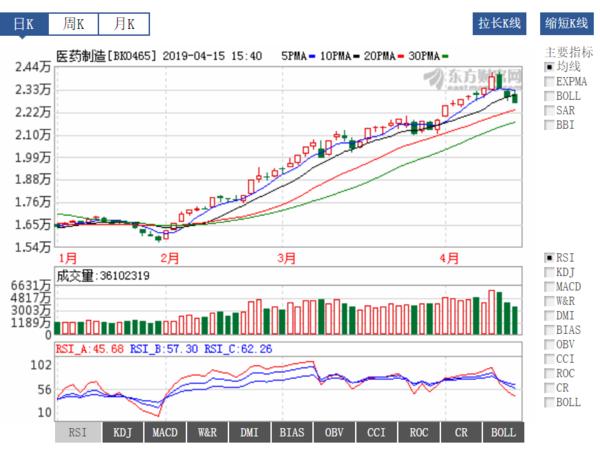Screen dimensions: 600x455
Task: Select the OBV radio in side list
Action: pyautogui.click(x=549, y=344)
